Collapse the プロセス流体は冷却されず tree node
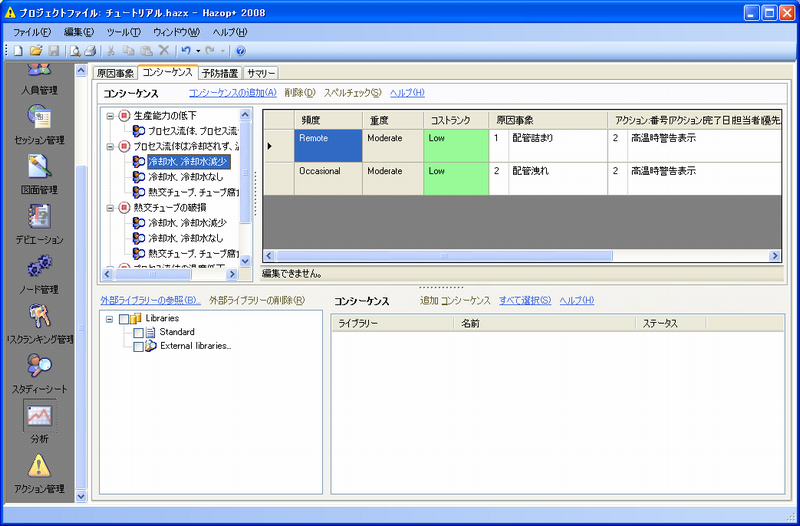 pos(110,147)
